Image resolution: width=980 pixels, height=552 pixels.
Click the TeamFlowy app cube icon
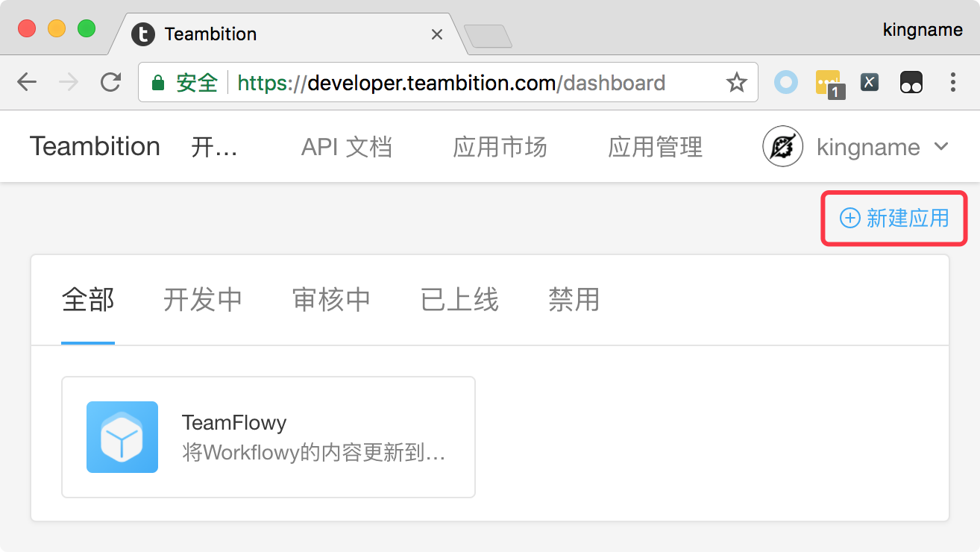coord(122,437)
